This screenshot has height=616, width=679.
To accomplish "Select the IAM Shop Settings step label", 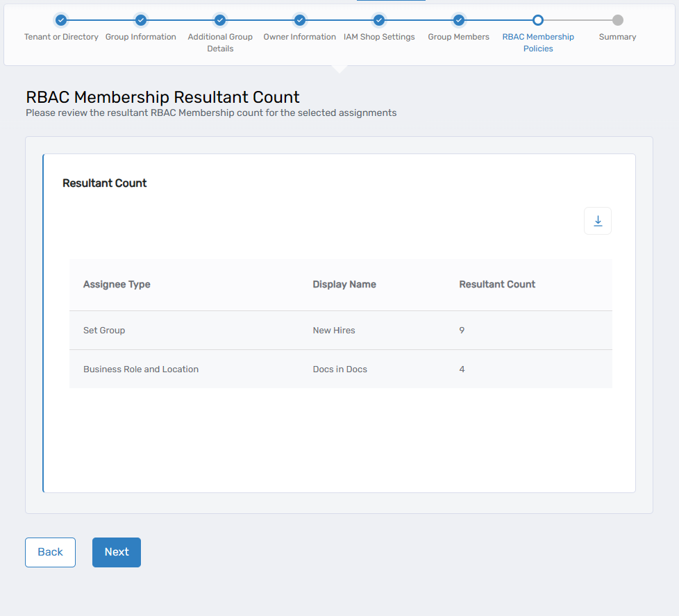I will [x=379, y=37].
